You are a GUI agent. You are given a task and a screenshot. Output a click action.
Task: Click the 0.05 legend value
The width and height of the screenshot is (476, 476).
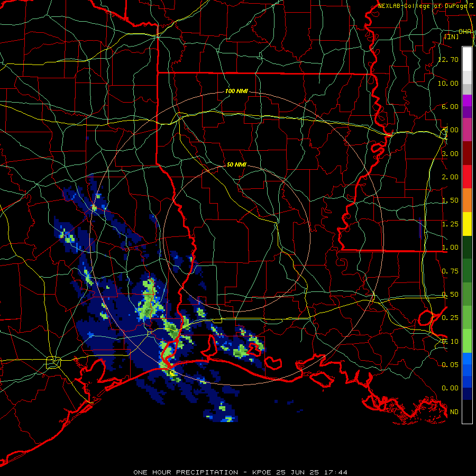coord(450,364)
